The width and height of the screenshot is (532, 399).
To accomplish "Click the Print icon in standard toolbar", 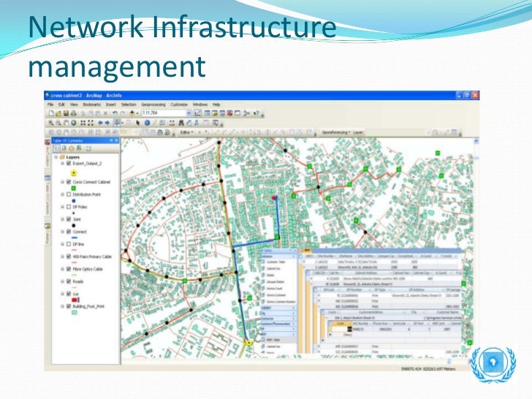I will (73, 113).
